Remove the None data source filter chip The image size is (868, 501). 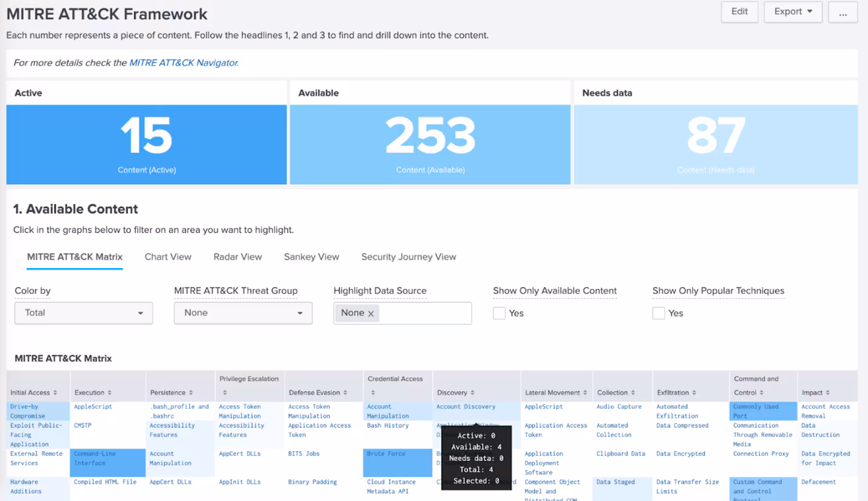tap(372, 313)
